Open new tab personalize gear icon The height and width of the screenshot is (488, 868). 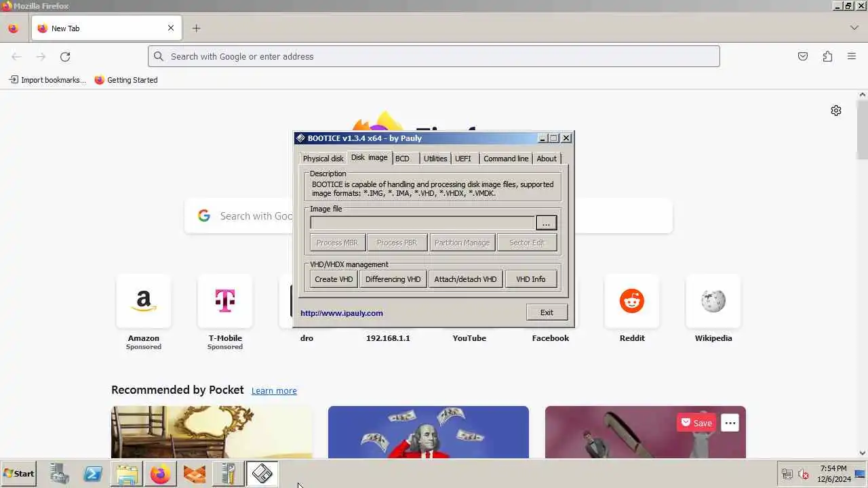tap(836, 110)
